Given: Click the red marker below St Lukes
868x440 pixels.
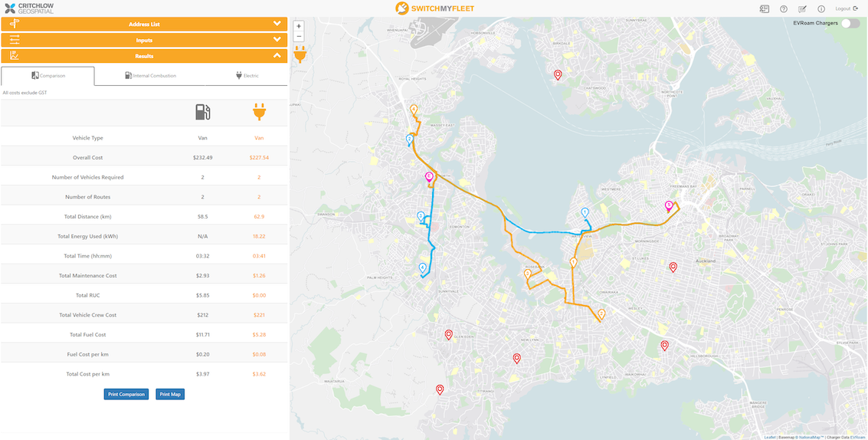Looking at the screenshot, I should pyautogui.click(x=673, y=268).
